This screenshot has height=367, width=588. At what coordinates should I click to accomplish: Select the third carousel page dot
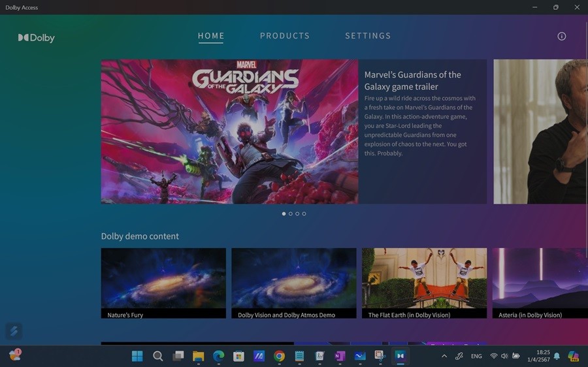pyautogui.click(x=297, y=214)
